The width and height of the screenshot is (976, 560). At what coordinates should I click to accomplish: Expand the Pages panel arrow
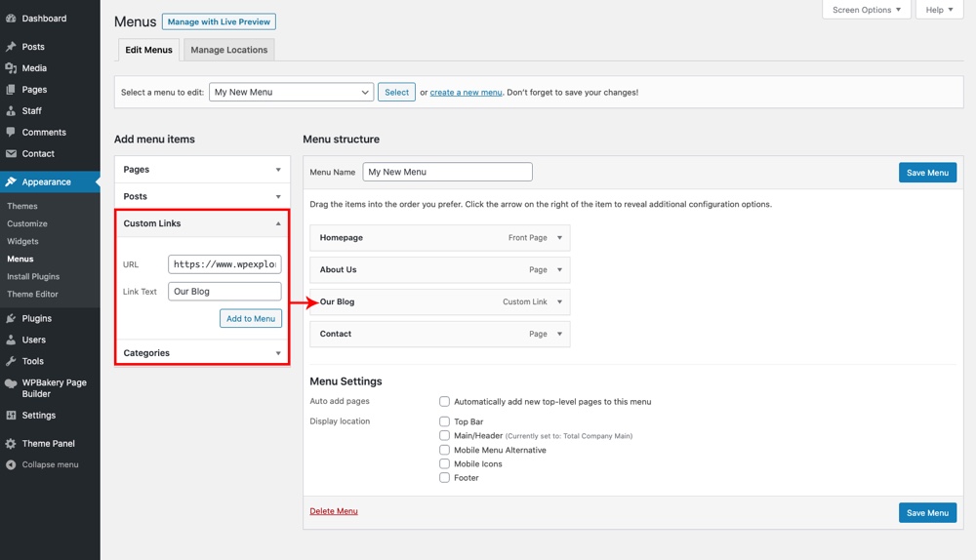pyautogui.click(x=278, y=170)
